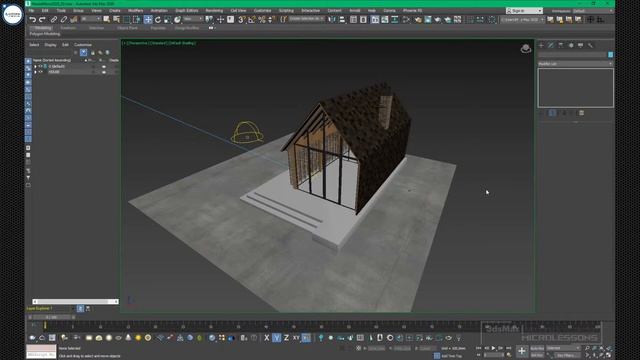Click the Undo arrow in main toolbar
The width and height of the screenshot is (640, 360).
point(33,19)
